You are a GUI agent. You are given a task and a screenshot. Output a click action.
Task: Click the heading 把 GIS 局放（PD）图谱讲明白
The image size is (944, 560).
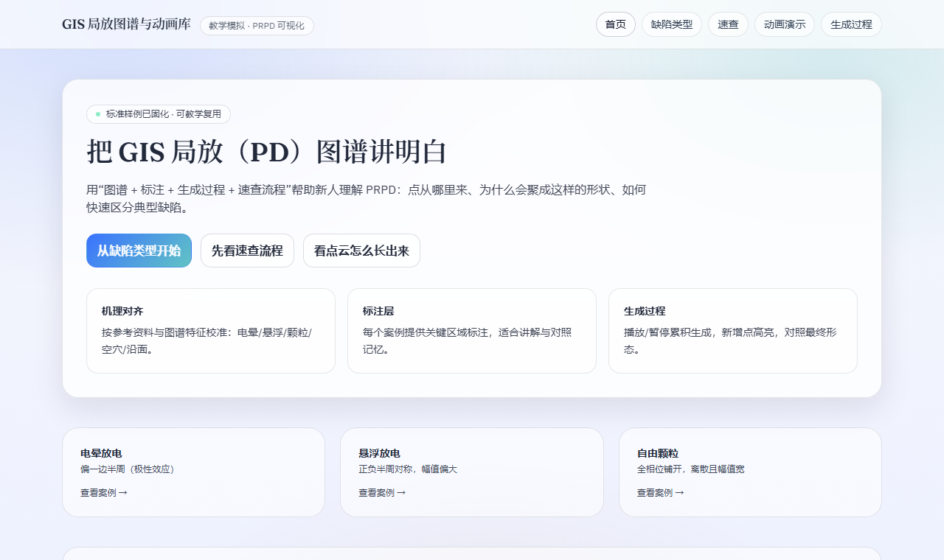267,152
